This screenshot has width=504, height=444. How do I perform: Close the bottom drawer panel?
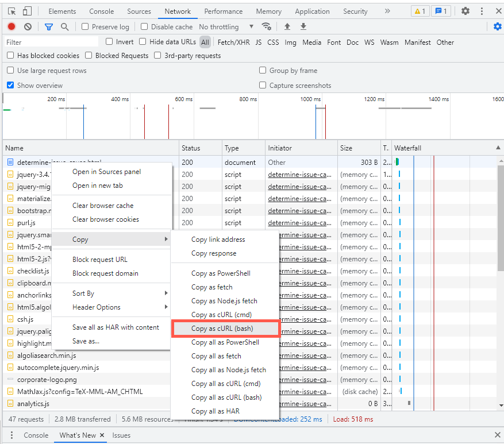[498, 435]
